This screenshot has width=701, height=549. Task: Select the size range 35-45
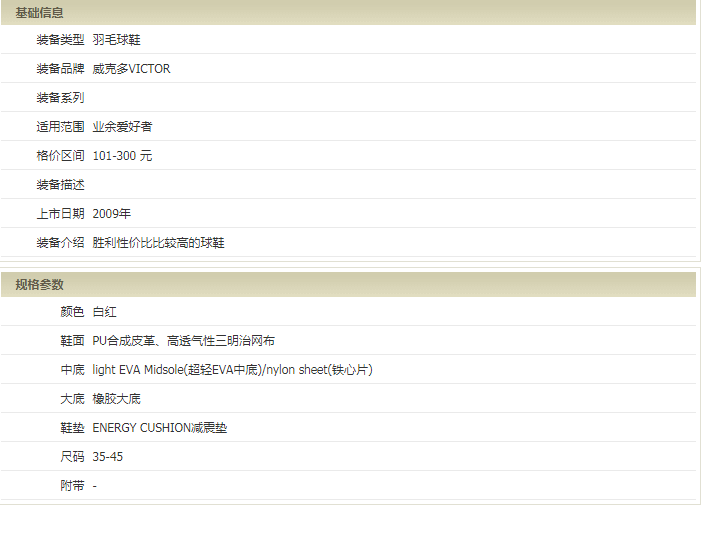(107, 457)
